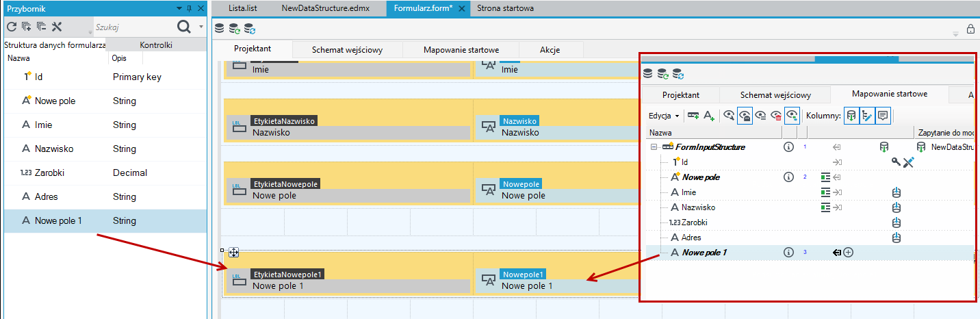
Task: Open the Strona startowa tab
Action: point(506,8)
